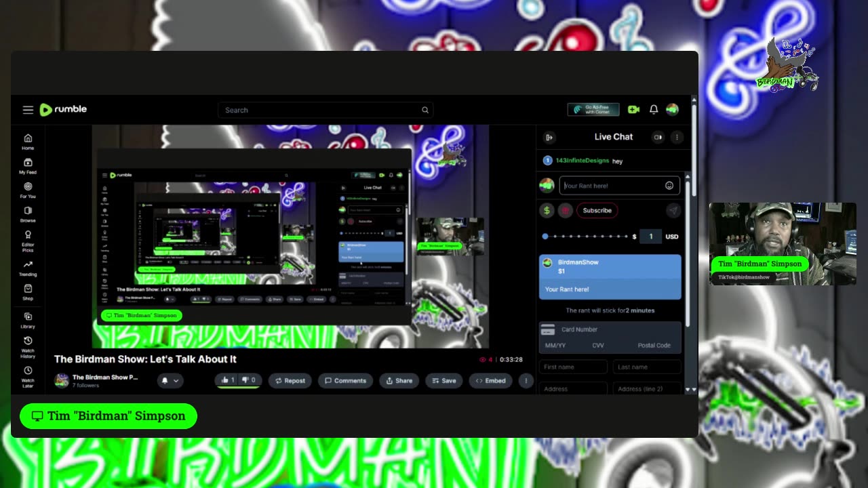Focus the Card Number field
Viewport: 868px width, 488px height.
coord(610,329)
